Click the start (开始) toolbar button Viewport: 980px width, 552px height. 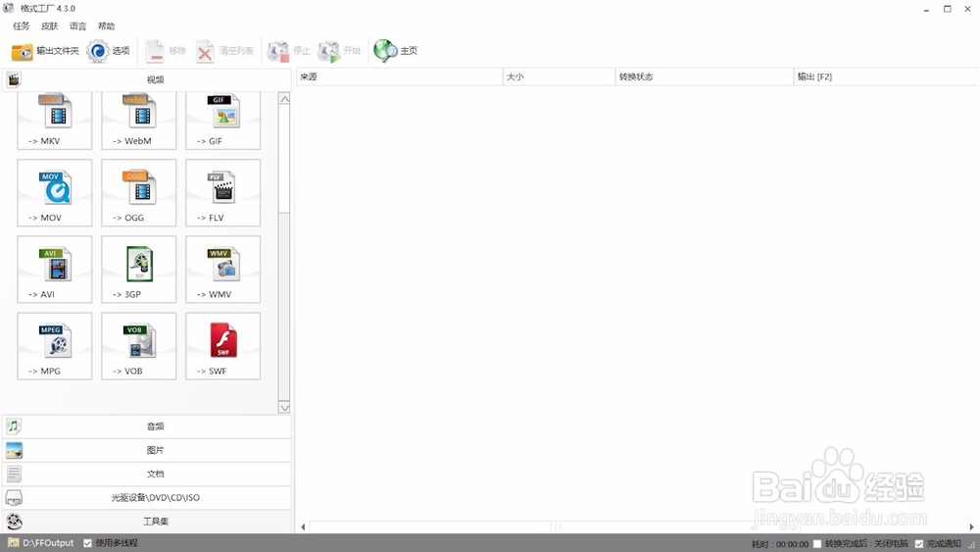pos(339,51)
